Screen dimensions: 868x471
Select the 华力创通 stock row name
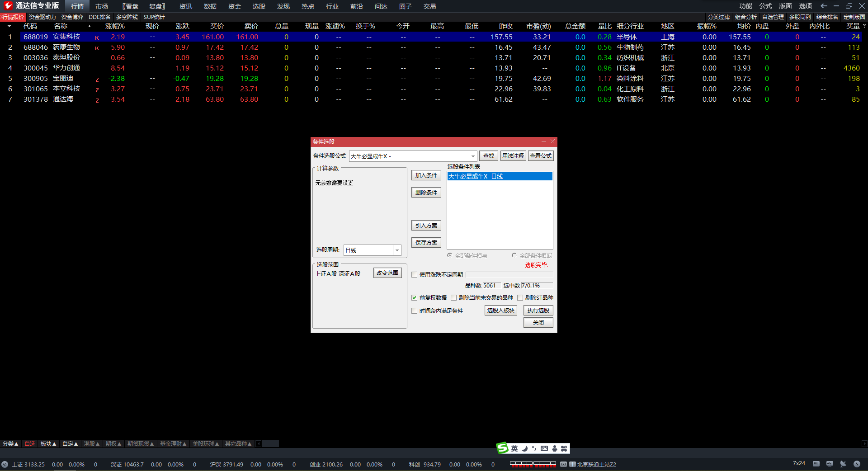66,68
